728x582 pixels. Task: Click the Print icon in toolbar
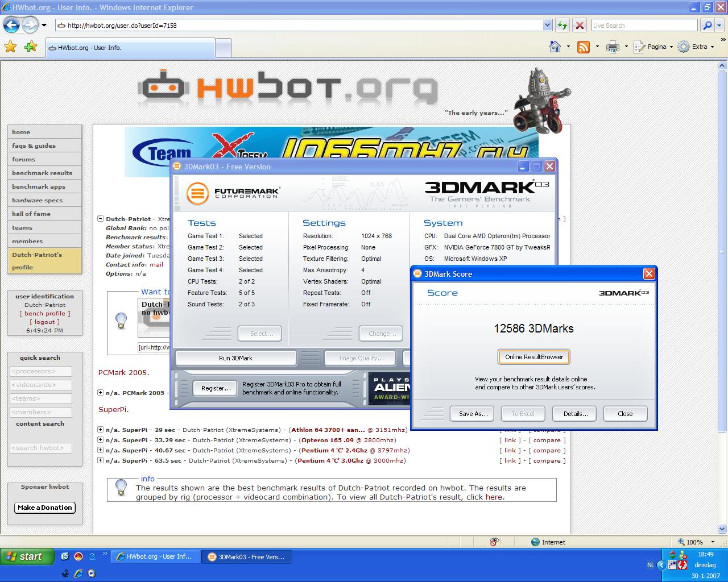pos(613,47)
